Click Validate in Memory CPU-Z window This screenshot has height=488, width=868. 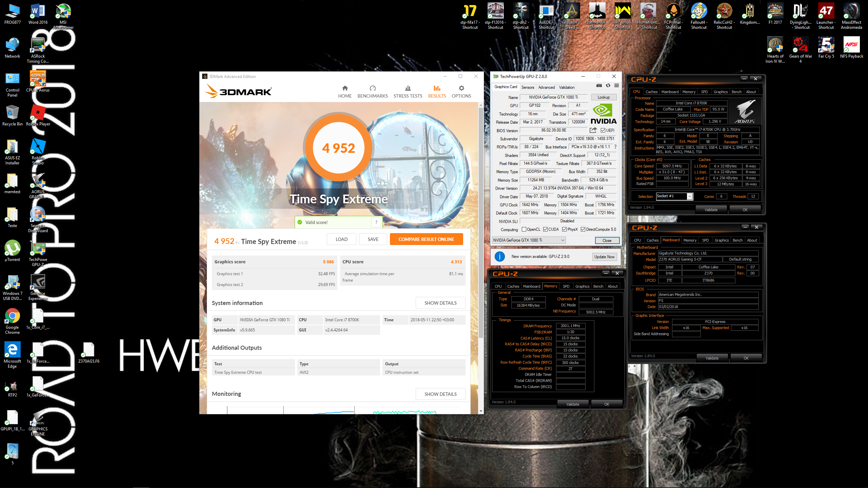click(x=573, y=404)
